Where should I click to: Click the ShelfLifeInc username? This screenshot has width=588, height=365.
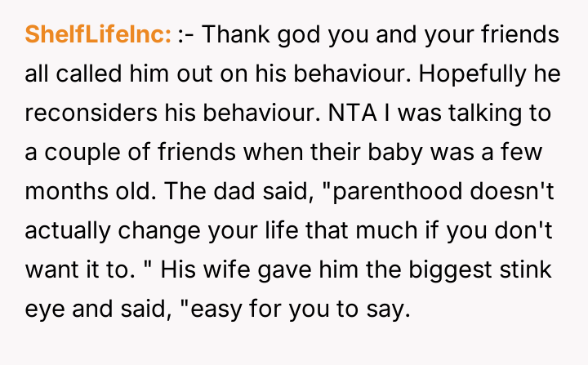click(98, 35)
